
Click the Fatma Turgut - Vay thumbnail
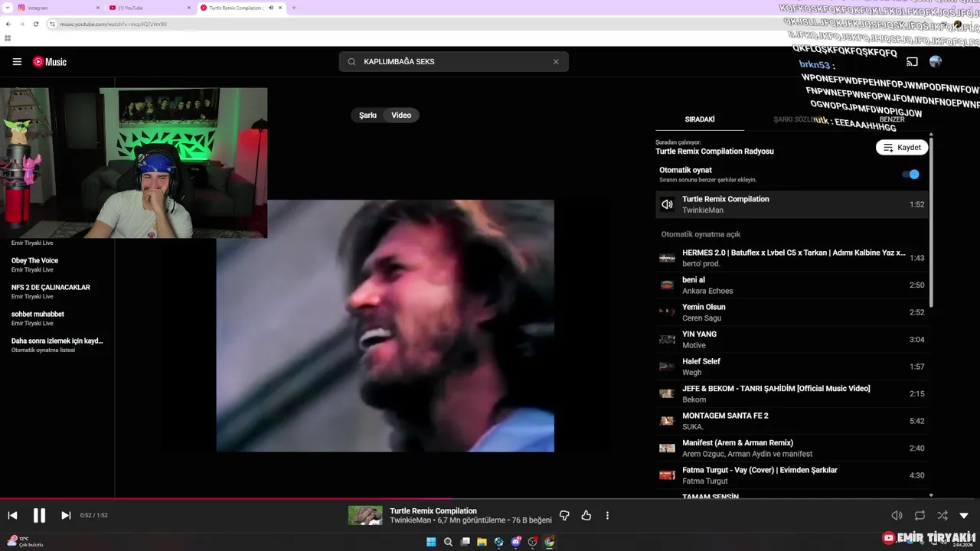[668, 475]
